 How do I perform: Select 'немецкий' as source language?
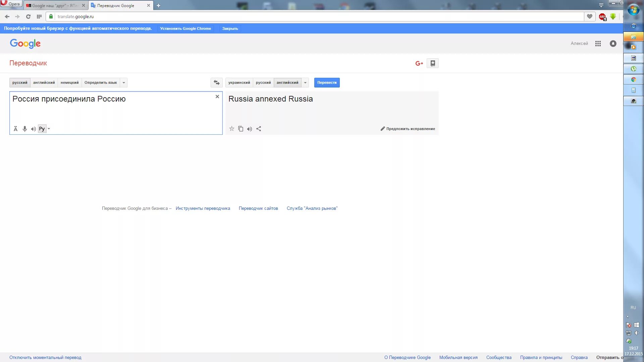tap(69, 82)
